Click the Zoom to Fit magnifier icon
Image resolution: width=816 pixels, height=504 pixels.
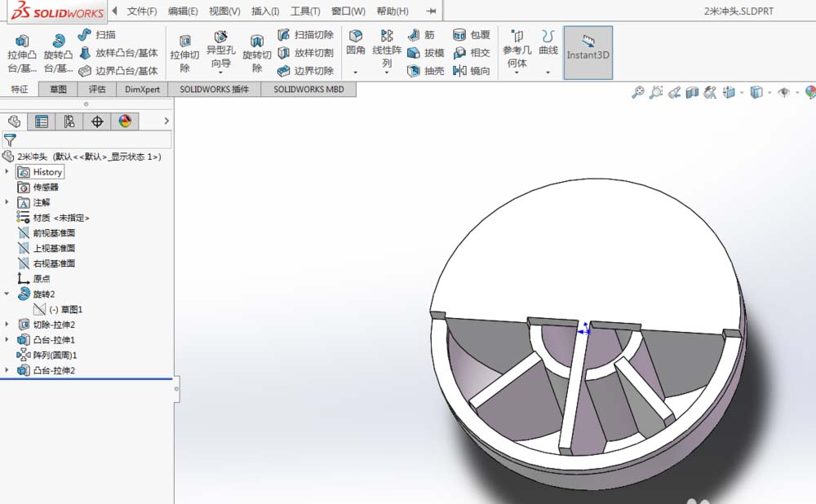[638, 93]
